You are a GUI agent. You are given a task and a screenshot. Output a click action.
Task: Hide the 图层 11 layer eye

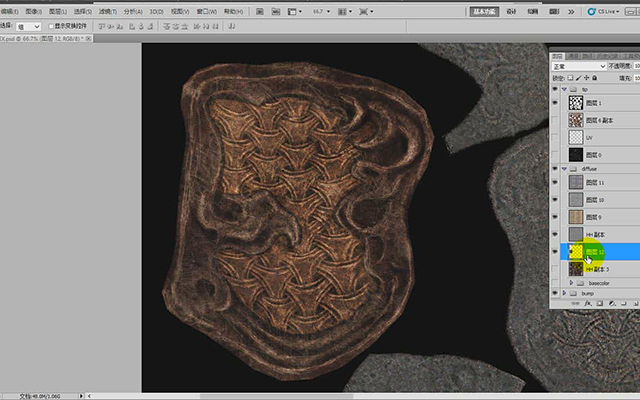point(555,182)
